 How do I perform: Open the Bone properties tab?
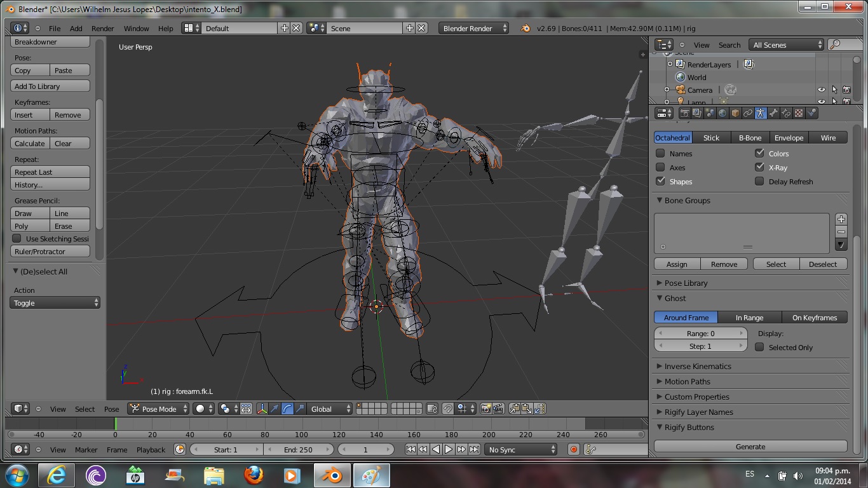(773, 113)
